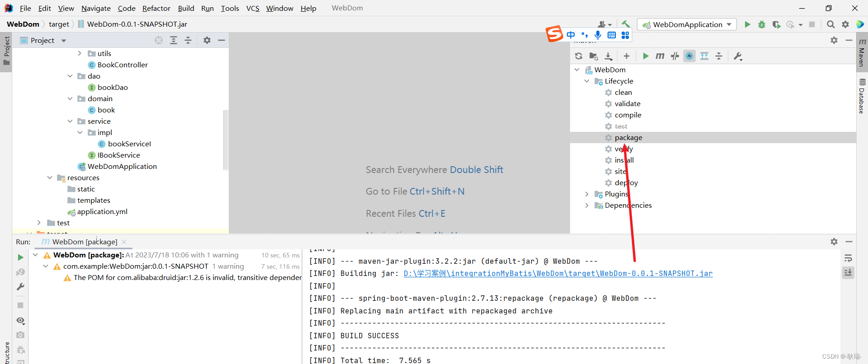
Task: Collapse com.example:WebDom:jar node
Action: click(46, 266)
